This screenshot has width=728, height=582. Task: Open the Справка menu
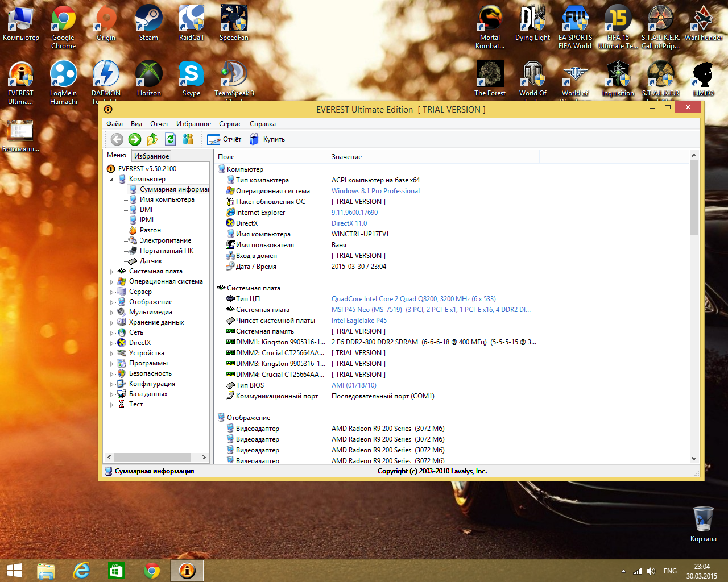tap(263, 124)
